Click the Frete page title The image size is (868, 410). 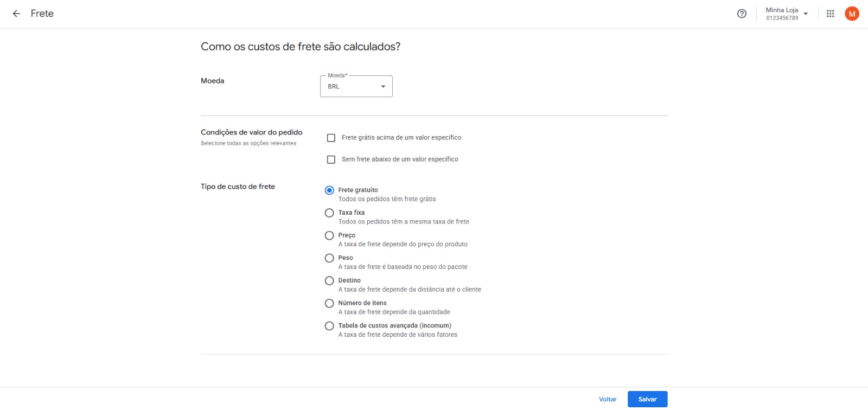tap(42, 14)
